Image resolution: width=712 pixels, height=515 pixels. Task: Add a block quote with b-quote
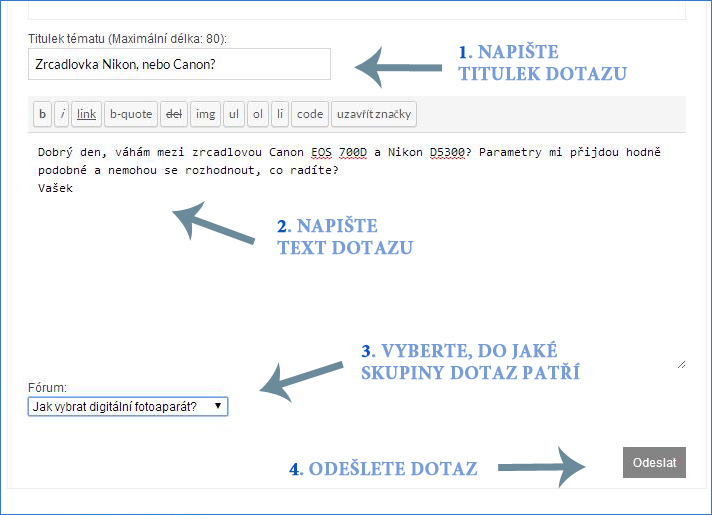pyautogui.click(x=131, y=114)
